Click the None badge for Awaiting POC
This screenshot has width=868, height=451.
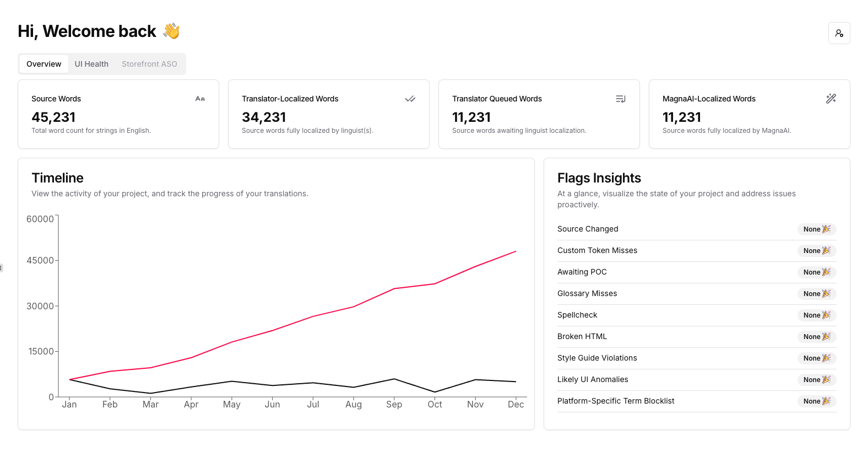coord(817,272)
